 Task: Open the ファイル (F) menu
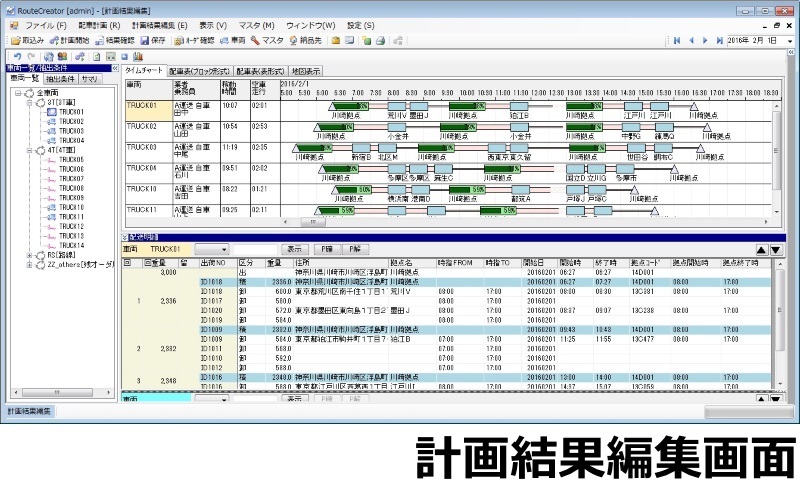click(x=46, y=26)
